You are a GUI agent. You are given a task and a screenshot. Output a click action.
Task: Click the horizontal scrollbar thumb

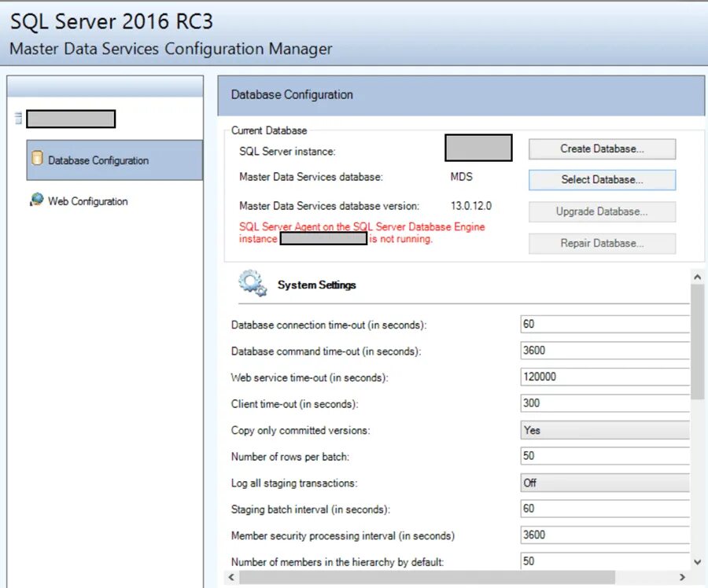coord(426,577)
